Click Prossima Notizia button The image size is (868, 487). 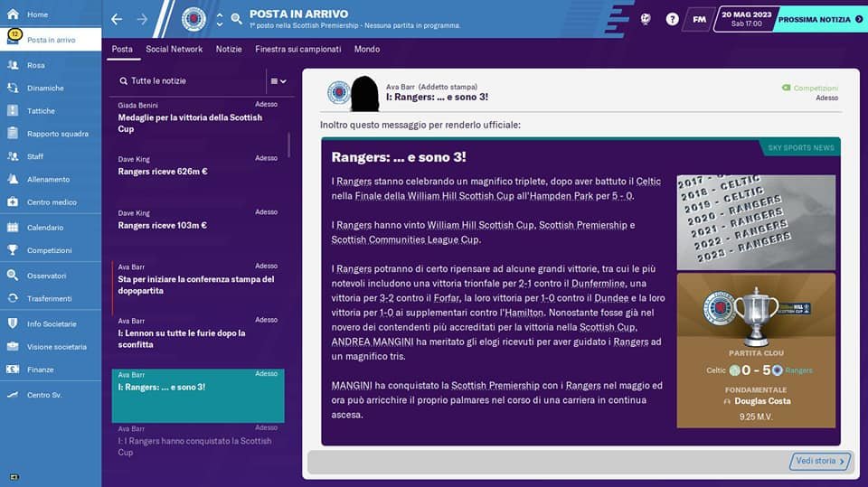pyautogui.click(x=820, y=19)
